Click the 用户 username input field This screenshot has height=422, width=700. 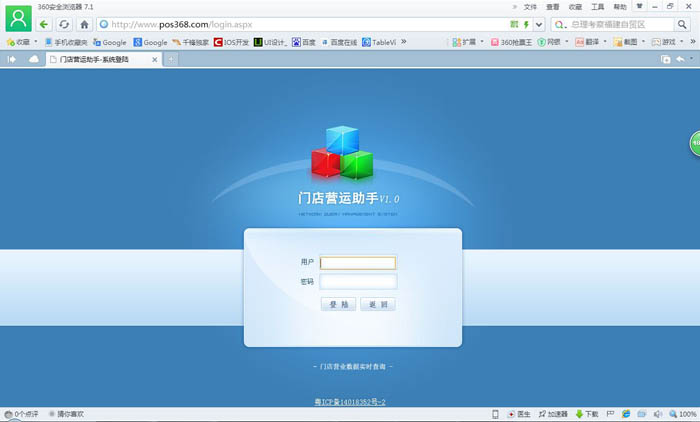point(358,263)
